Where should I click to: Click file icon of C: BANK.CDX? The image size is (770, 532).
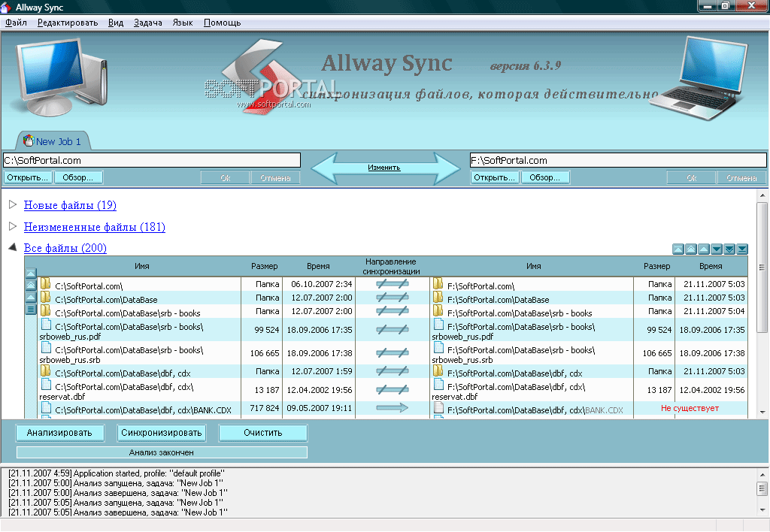click(46, 408)
